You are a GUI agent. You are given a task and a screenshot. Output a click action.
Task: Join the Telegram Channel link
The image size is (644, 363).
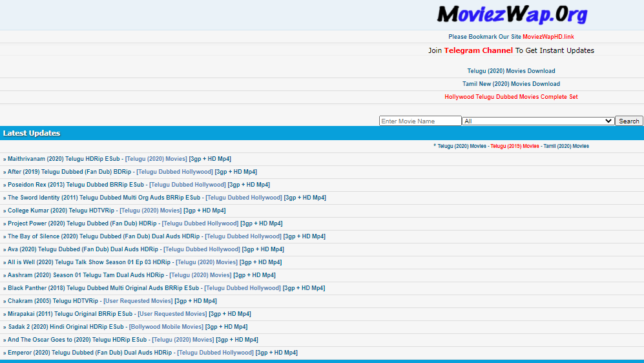pos(478,50)
